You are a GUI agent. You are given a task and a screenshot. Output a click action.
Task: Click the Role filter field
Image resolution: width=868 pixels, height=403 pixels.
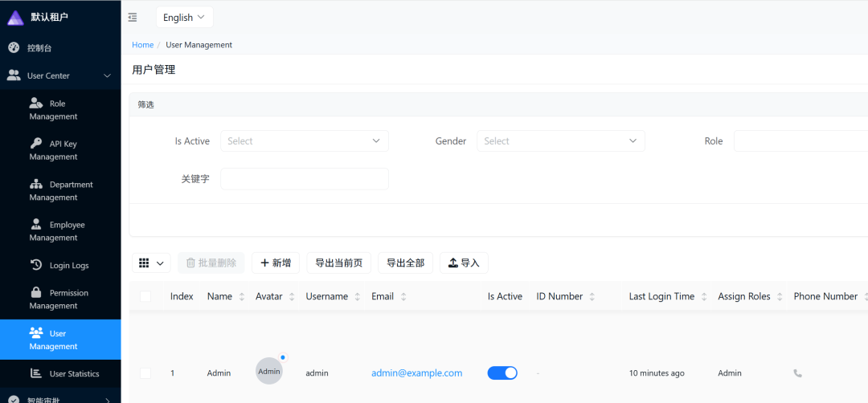pos(800,141)
